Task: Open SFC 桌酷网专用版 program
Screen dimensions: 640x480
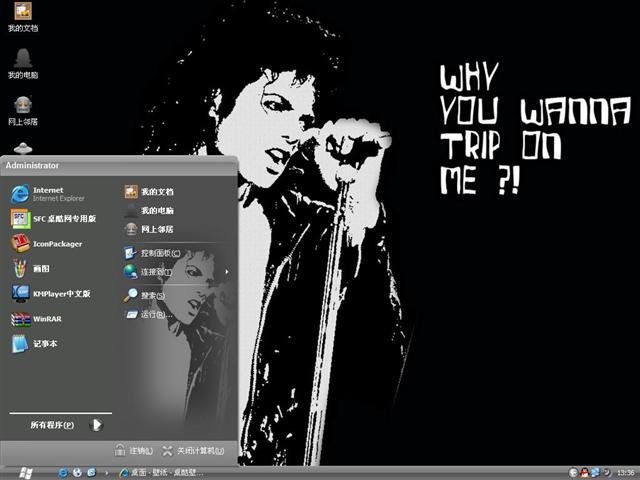Action: pos(53,219)
